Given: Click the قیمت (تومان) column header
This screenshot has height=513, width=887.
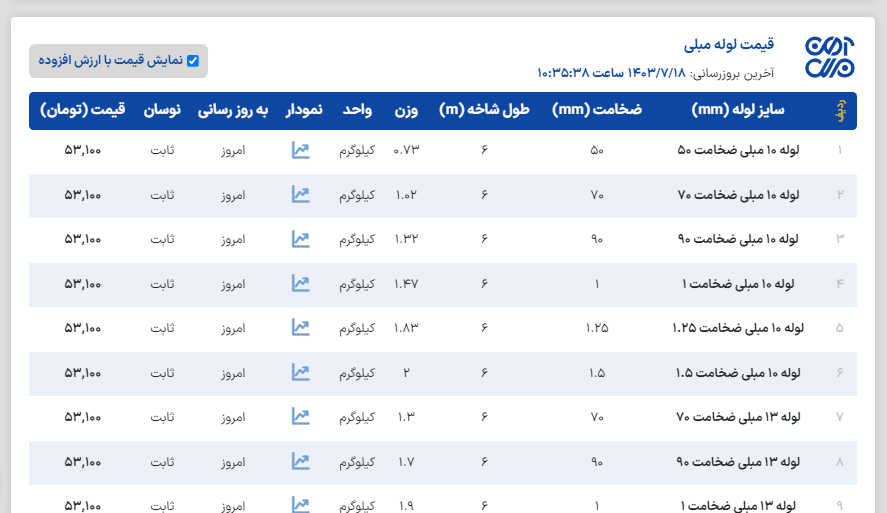Looking at the screenshot, I should (83, 110).
